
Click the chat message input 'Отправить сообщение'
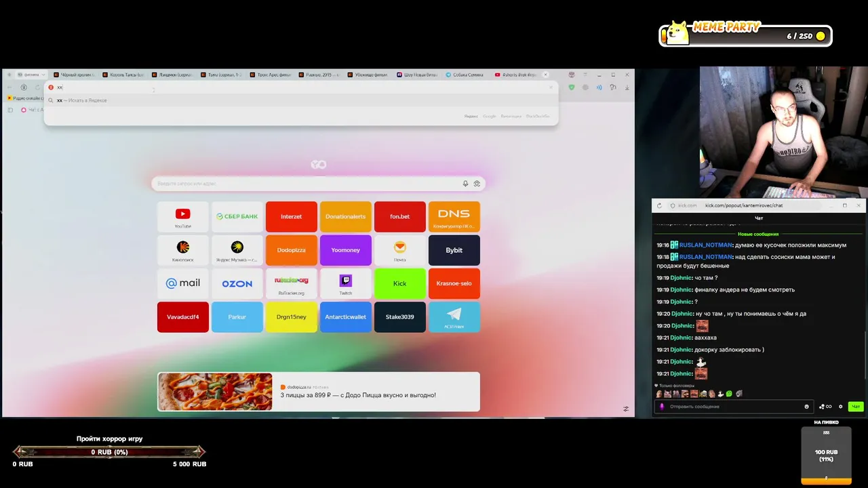point(734,407)
